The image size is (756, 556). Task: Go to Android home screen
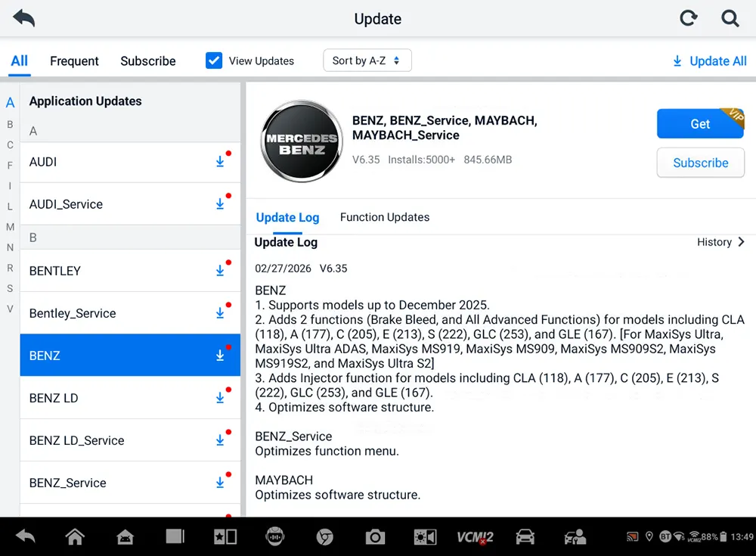[75, 536]
